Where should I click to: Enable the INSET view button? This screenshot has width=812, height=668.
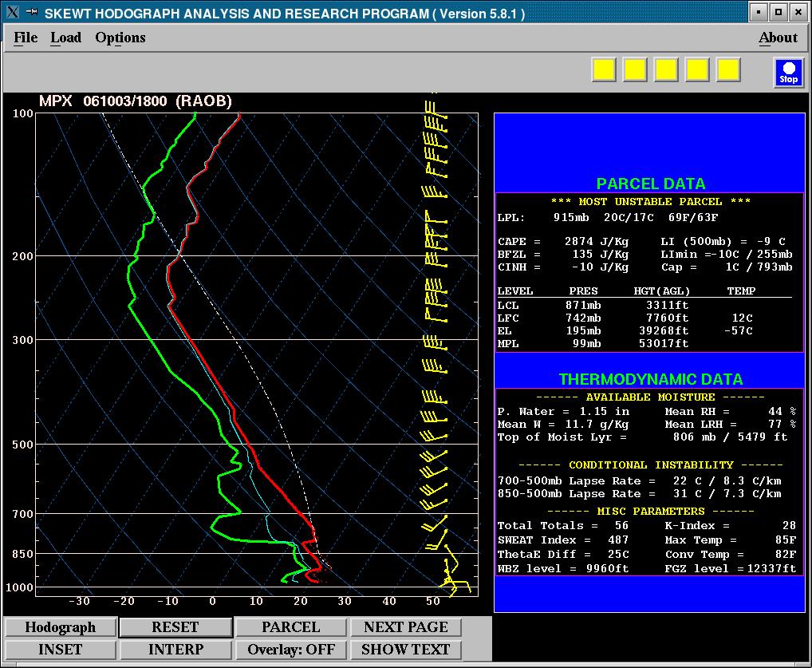[60, 650]
